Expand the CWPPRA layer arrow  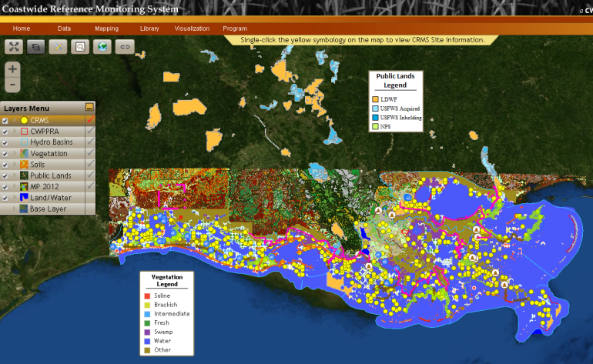(14, 132)
